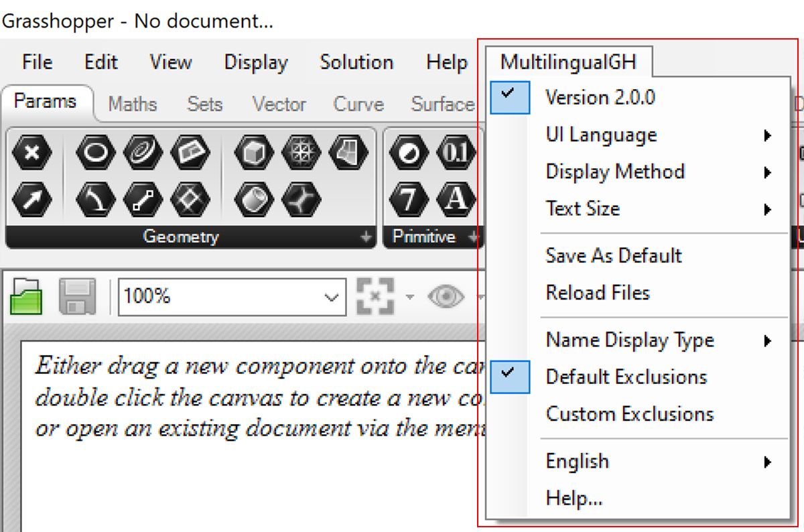This screenshot has height=532, width=804.
Task: Toggle the preview eye icon
Action: click(x=446, y=295)
